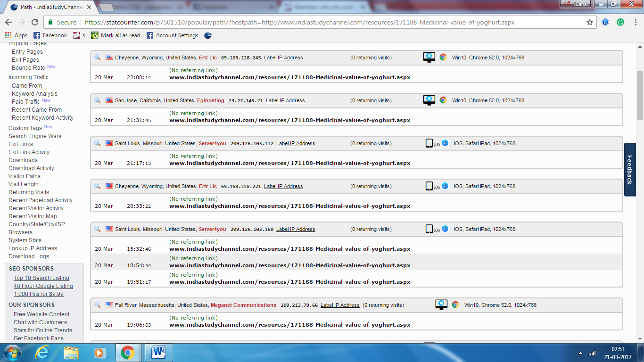Viewport: 644px width, 362px height.
Task: Open File Explorer from taskbar
Action: coord(71,353)
